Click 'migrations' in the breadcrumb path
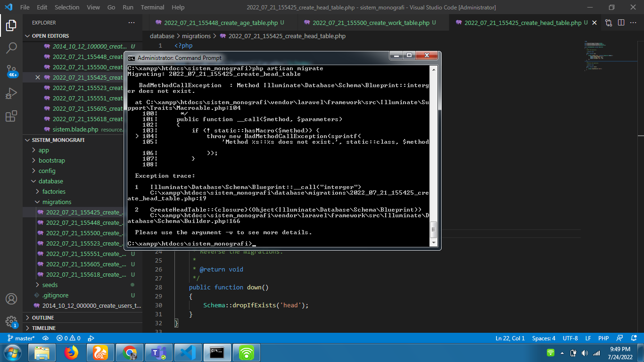 point(197,36)
